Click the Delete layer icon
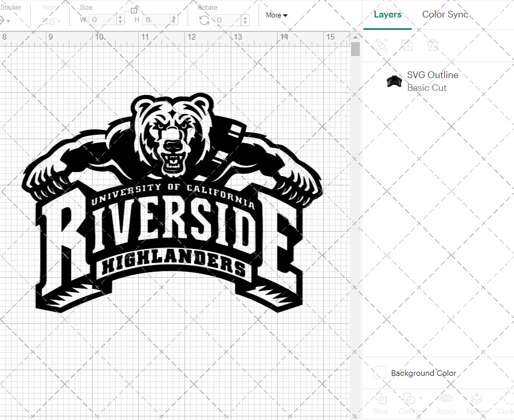 pyautogui.click(x=433, y=45)
